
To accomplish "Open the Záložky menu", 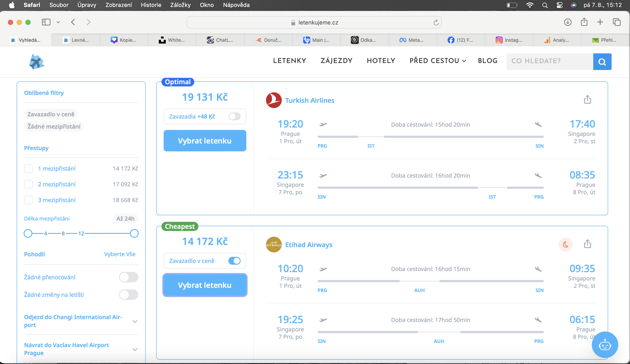I will coord(180,5).
